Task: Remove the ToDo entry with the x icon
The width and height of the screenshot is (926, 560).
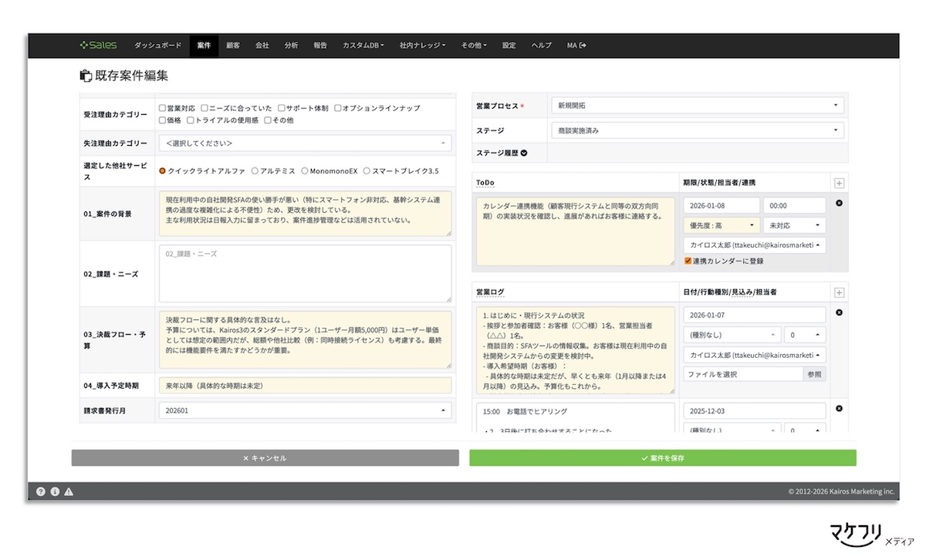Action: pos(840,203)
